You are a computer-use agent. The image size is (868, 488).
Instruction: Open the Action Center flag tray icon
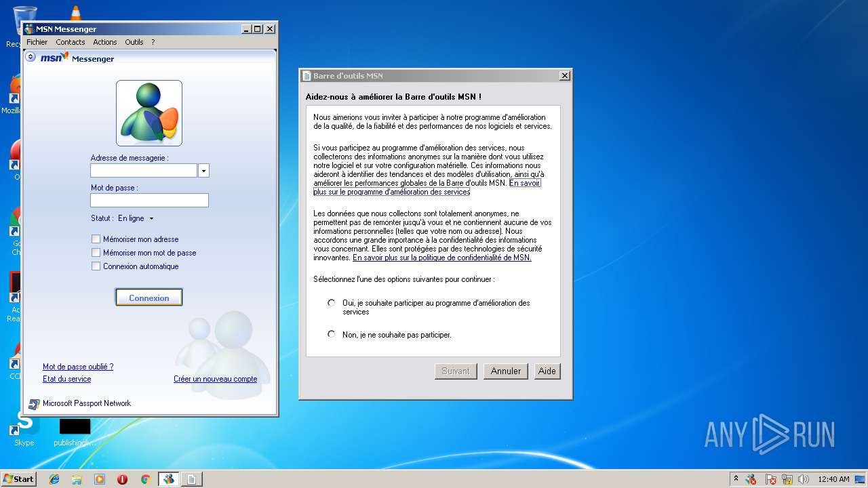[x=771, y=479]
